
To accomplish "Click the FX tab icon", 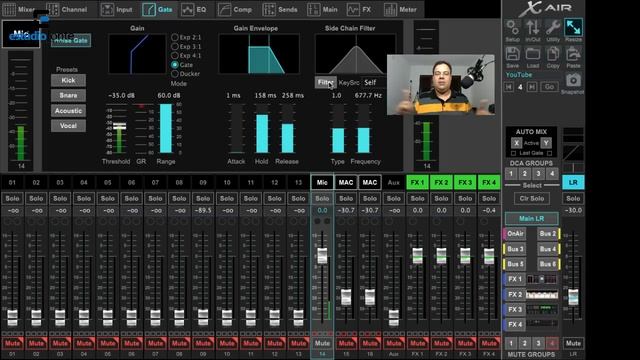I will [353, 9].
